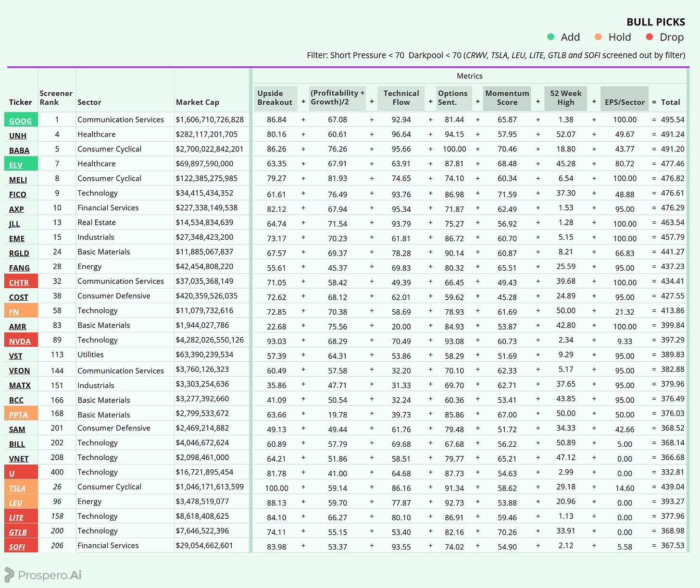Select the BILL ticker link
Screen dimensions: 700x588
coord(17,444)
